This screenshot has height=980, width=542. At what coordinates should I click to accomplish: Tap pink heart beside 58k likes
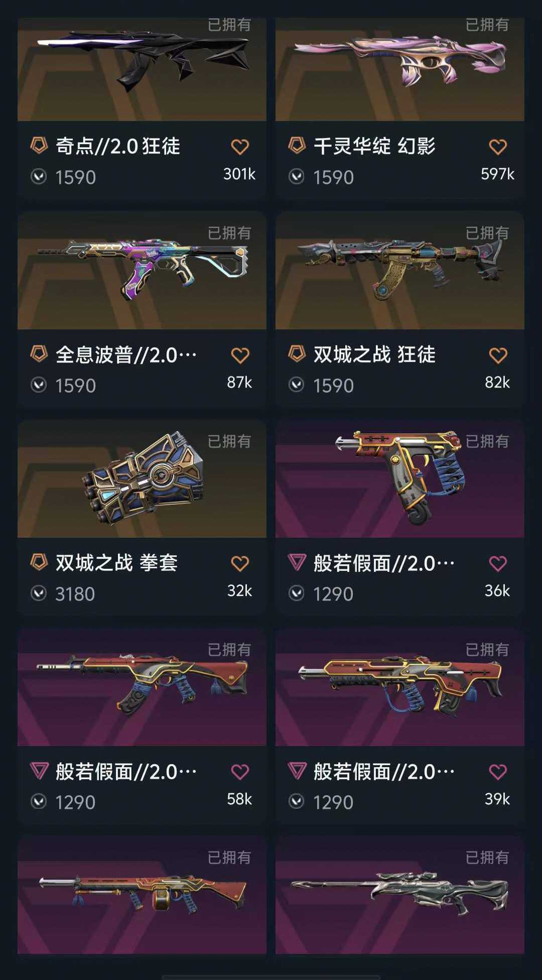pos(240,772)
